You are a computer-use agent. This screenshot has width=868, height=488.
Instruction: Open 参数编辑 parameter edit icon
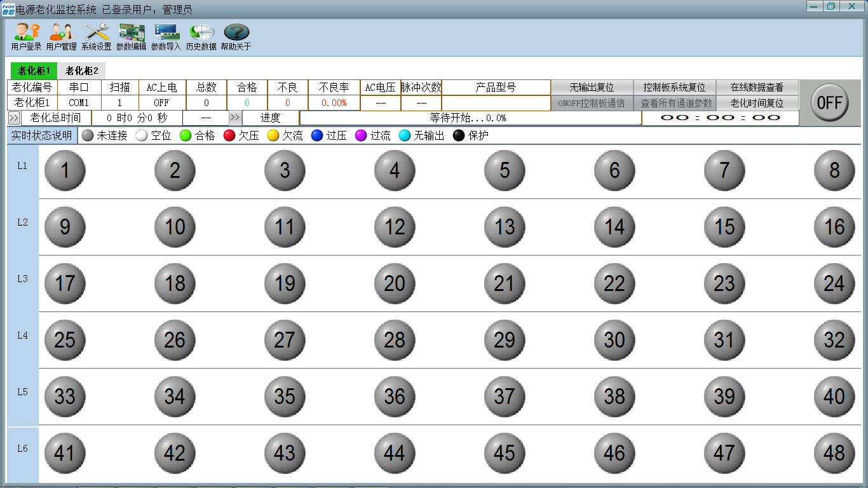pyautogui.click(x=131, y=37)
